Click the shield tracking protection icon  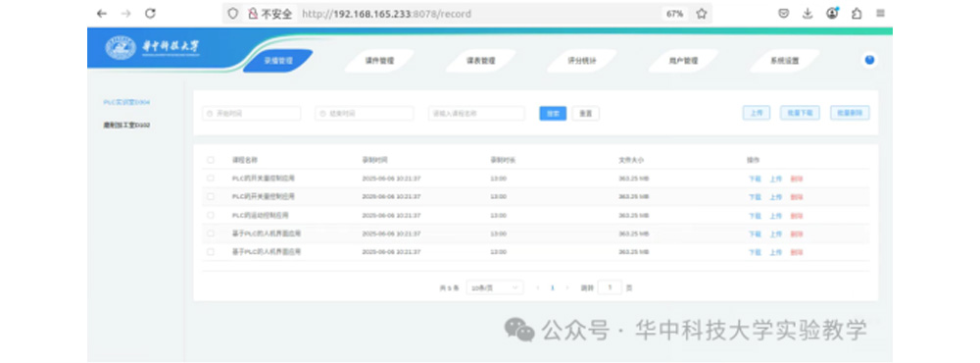click(x=233, y=13)
